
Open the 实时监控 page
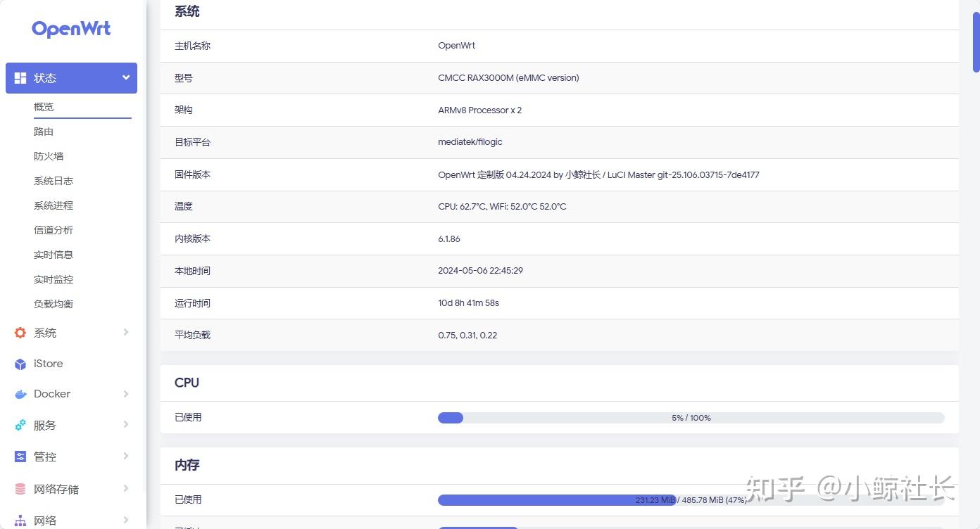(x=53, y=279)
